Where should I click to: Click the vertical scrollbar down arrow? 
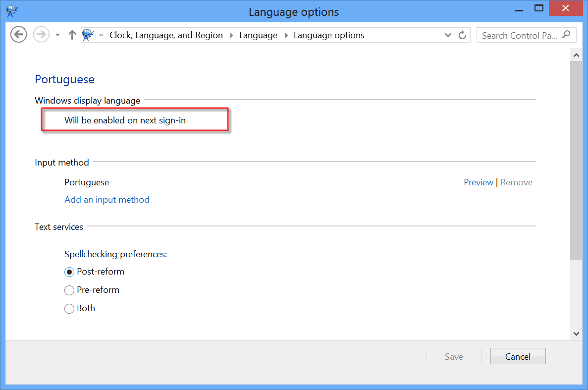point(576,334)
